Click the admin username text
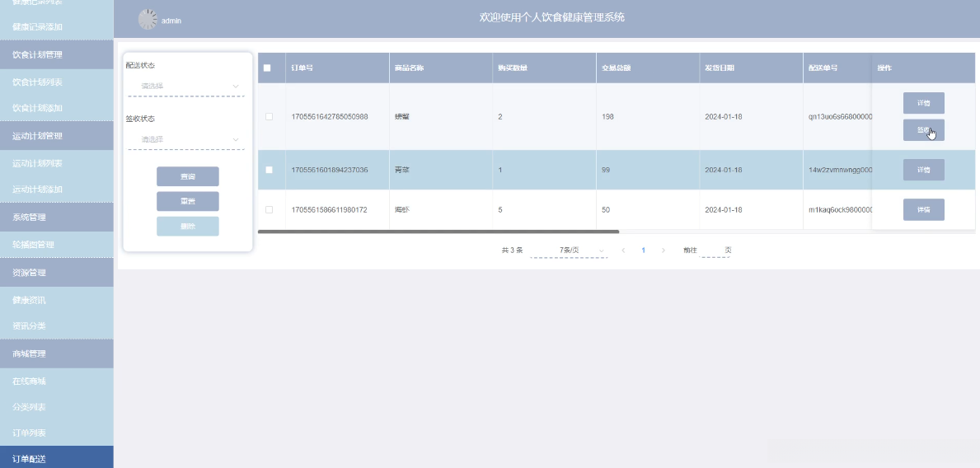The height and width of the screenshot is (468, 980). coord(171,21)
